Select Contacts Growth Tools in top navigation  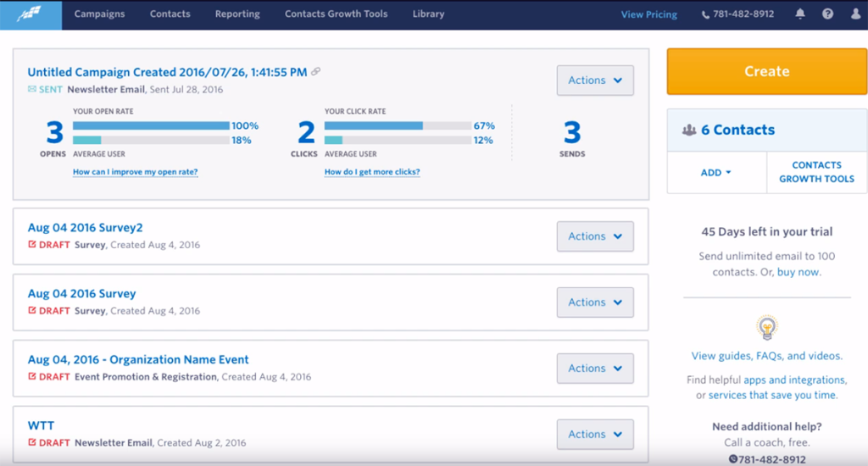336,14
